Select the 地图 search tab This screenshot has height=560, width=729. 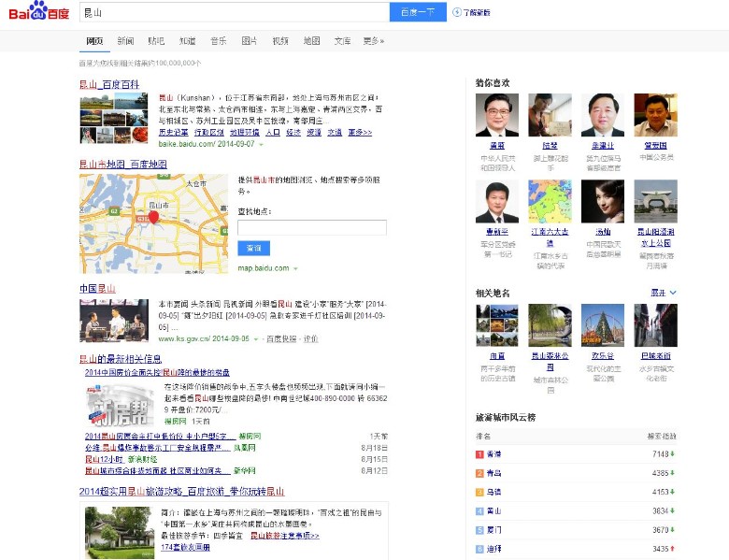[311, 41]
